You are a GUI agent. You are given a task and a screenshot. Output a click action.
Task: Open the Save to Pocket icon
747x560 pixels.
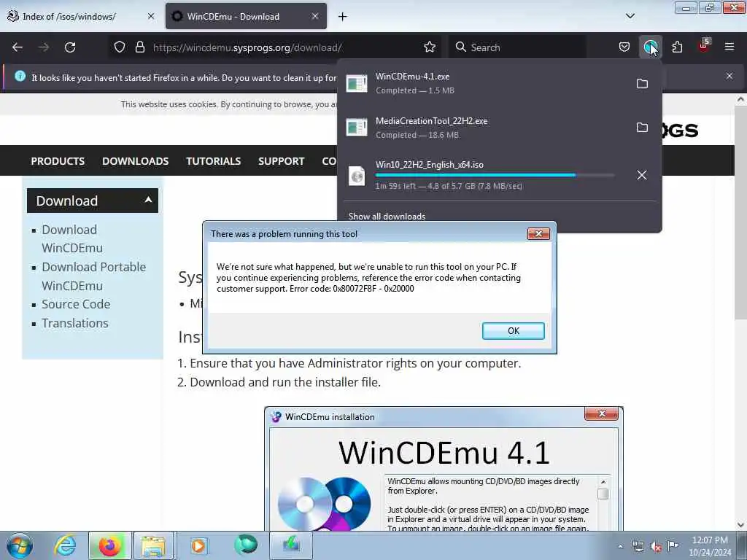click(x=624, y=47)
